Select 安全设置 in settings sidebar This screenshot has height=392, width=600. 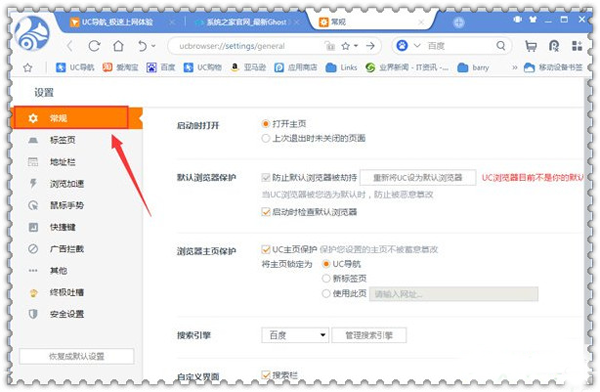77,314
